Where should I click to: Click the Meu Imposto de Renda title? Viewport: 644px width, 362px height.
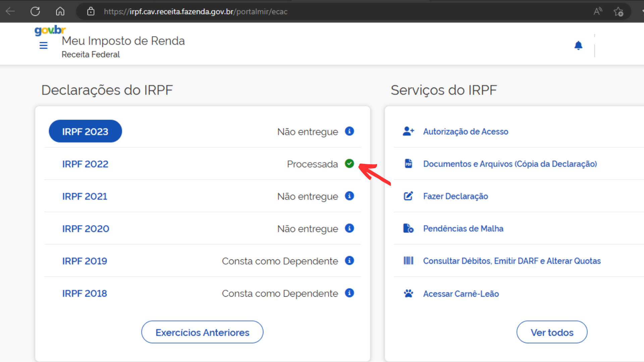point(123,41)
